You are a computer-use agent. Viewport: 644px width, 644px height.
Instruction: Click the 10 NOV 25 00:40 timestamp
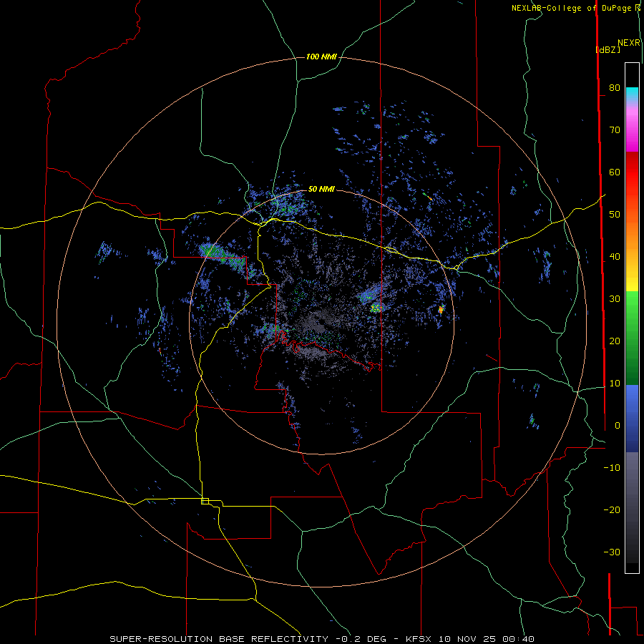pos(487,639)
